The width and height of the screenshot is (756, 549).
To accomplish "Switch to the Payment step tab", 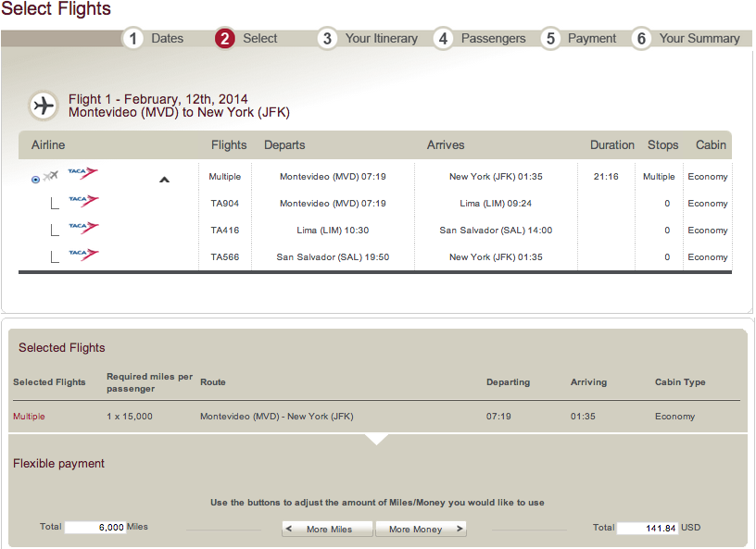I will (x=591, y=39).
